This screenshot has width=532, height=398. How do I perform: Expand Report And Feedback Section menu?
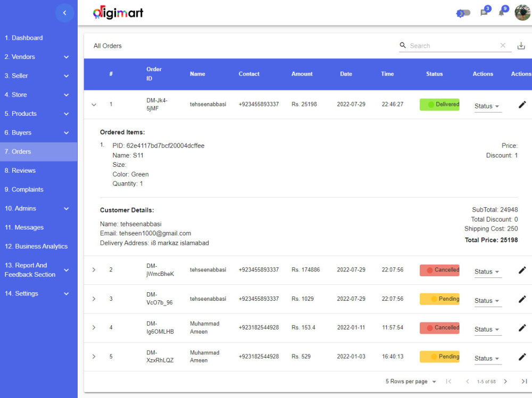(39, 270)
